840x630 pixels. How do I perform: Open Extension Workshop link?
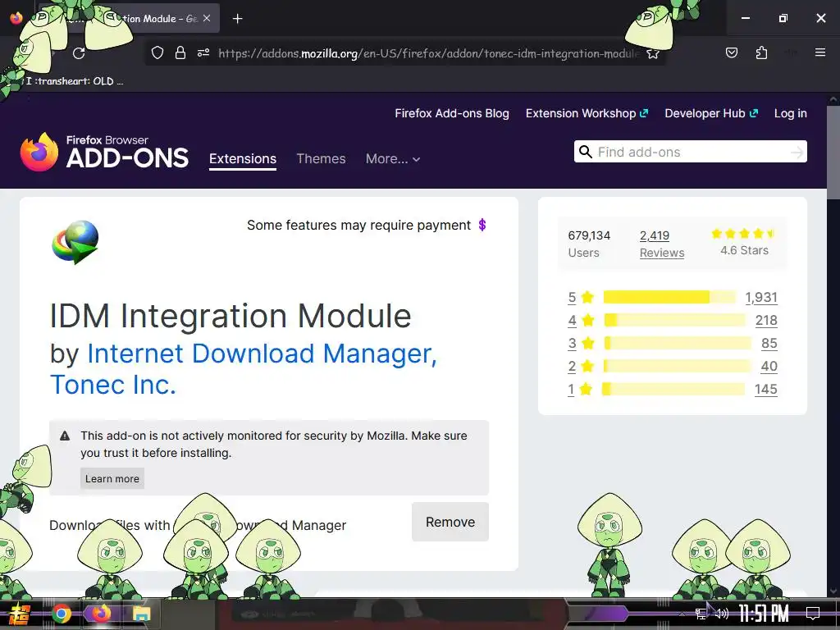tap(587, 113)
